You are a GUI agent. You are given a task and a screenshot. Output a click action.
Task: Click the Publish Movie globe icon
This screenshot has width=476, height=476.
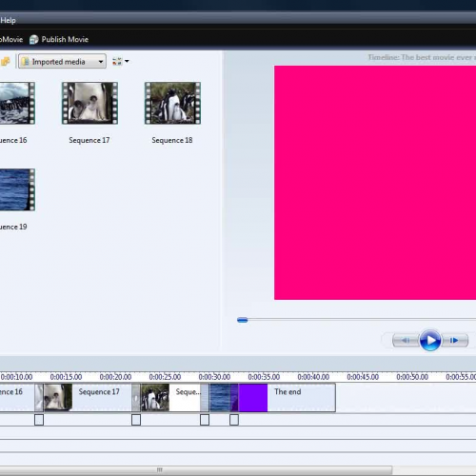[33, 40]
